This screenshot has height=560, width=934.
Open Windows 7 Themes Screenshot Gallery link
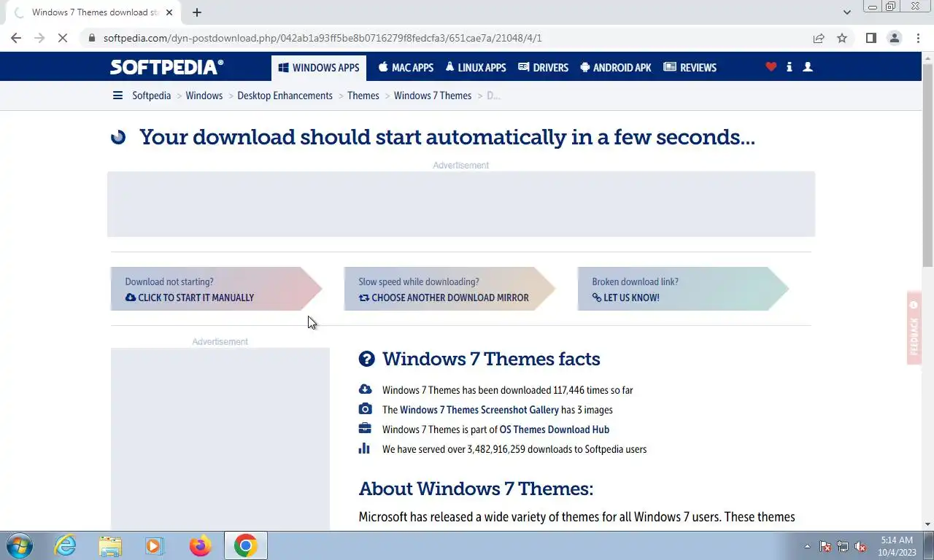[479, 410]
